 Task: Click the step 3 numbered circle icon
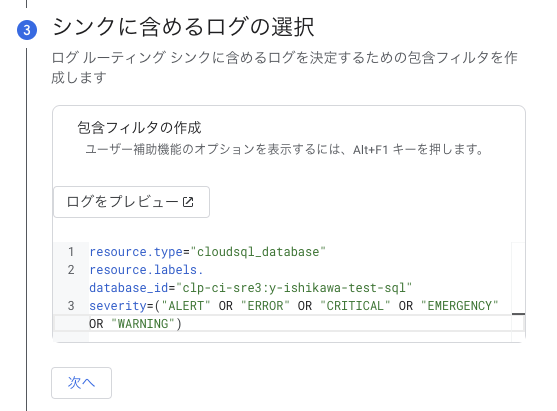point(27,30)
